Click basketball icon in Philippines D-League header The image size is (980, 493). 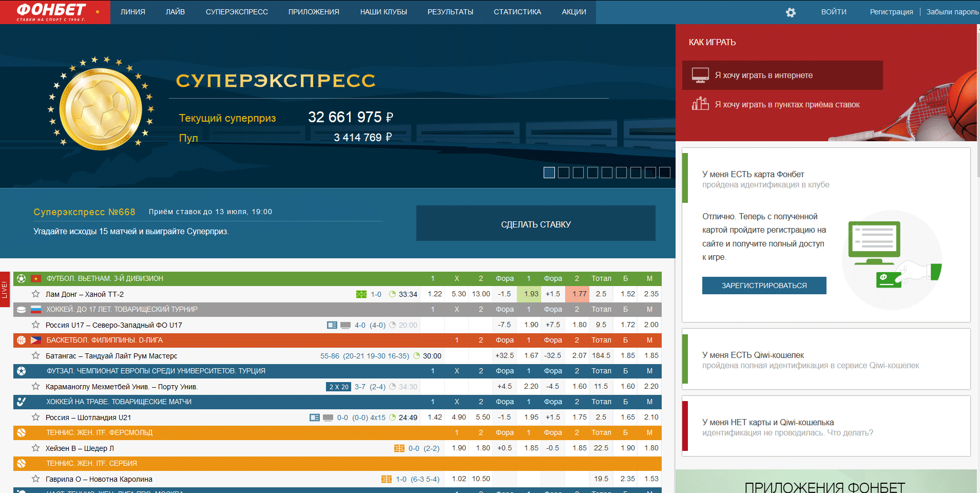[21, 340]
